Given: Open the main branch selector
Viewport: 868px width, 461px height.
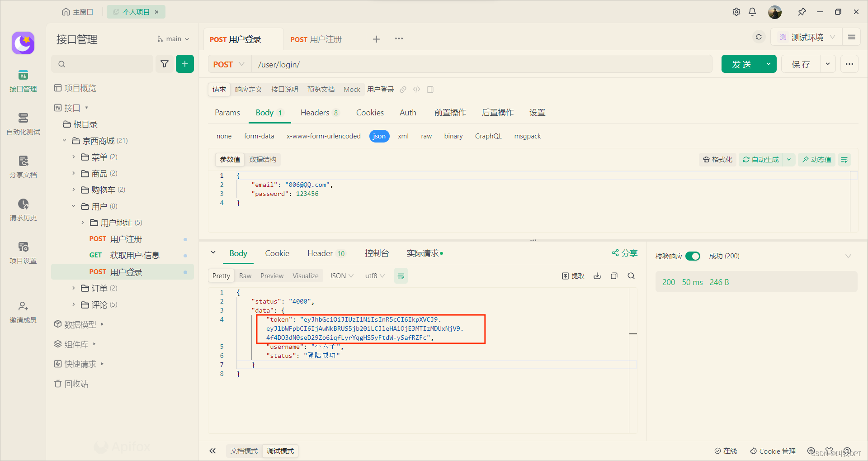Looking at the screenshot, I should coord(173,39).
